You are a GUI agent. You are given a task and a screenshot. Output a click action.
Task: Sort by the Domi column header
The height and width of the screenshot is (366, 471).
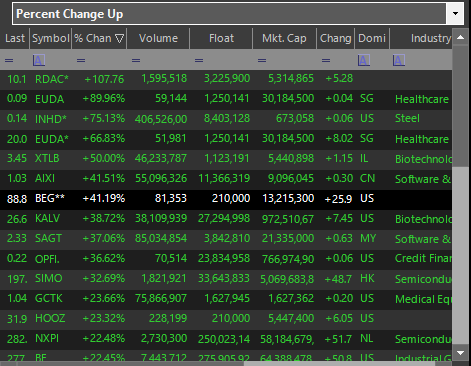tap(372, 38)
